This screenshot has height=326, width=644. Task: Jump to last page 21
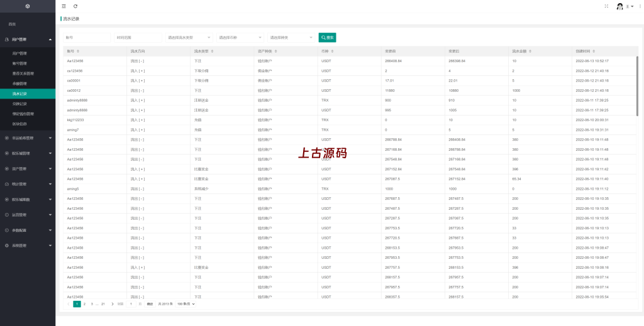pos(103,304)
